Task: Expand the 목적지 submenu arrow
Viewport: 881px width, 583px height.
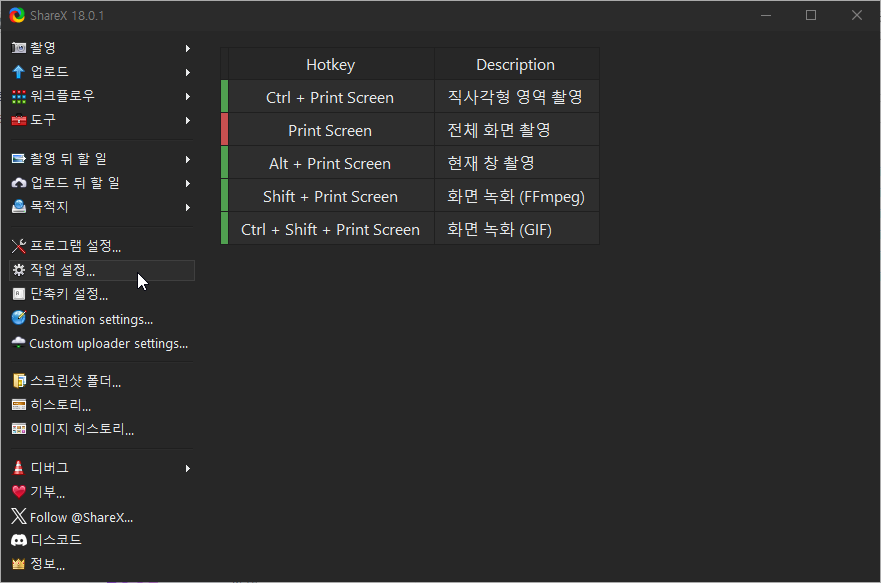Action: pyautogui.click(x=188, y=207)
